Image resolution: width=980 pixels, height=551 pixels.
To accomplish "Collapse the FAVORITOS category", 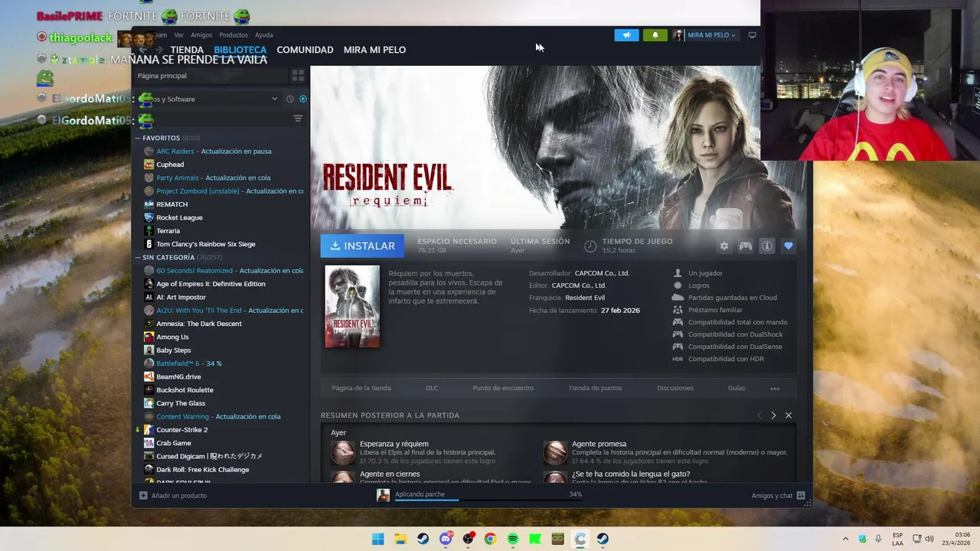I will click(x=138, y=138).
